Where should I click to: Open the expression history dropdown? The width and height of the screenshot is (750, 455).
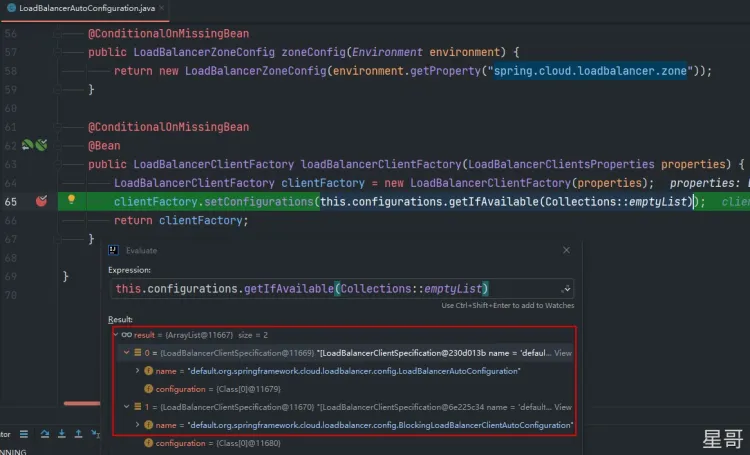tap(568, 288)
